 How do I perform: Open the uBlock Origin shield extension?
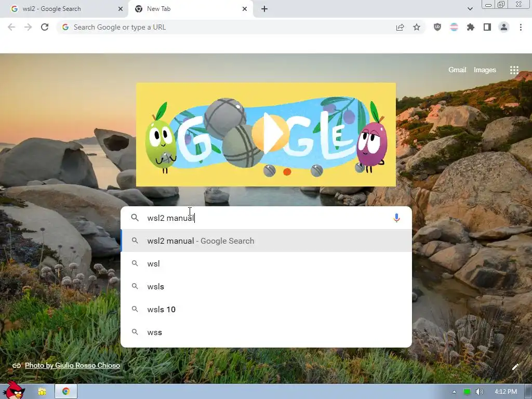click(x=437, y=27)
